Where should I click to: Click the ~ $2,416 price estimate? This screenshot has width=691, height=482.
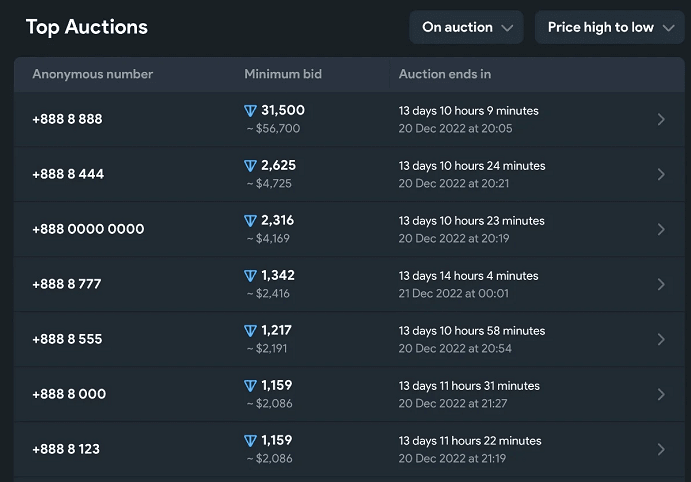click(x=268, y=294)
